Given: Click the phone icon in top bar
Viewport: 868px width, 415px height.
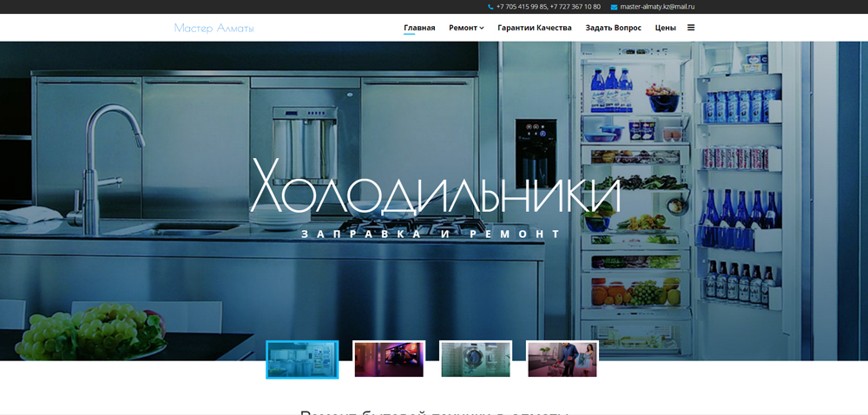Looking at the screenshot, I should pos(490,7).
